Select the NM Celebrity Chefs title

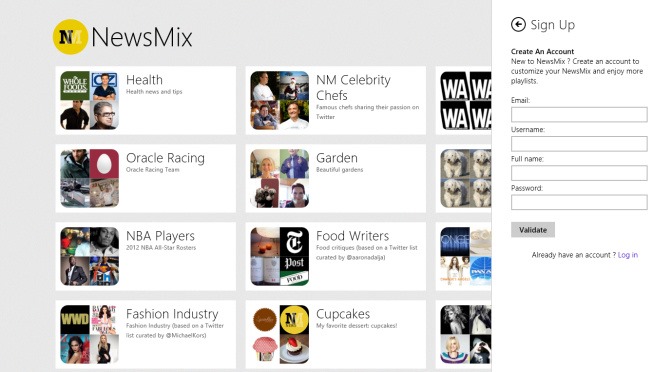click(x=353, y=88)
